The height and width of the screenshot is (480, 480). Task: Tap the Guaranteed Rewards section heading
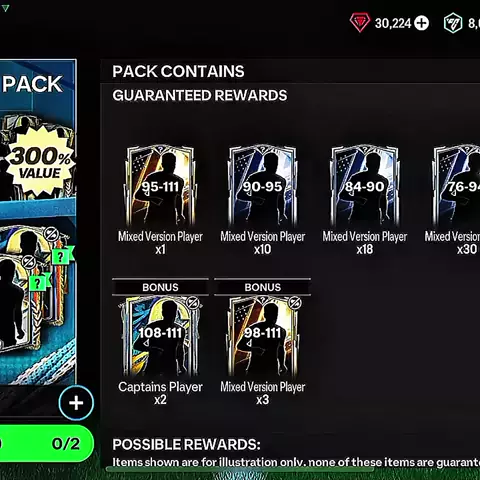pyautogui.click(x=200, y=95)
